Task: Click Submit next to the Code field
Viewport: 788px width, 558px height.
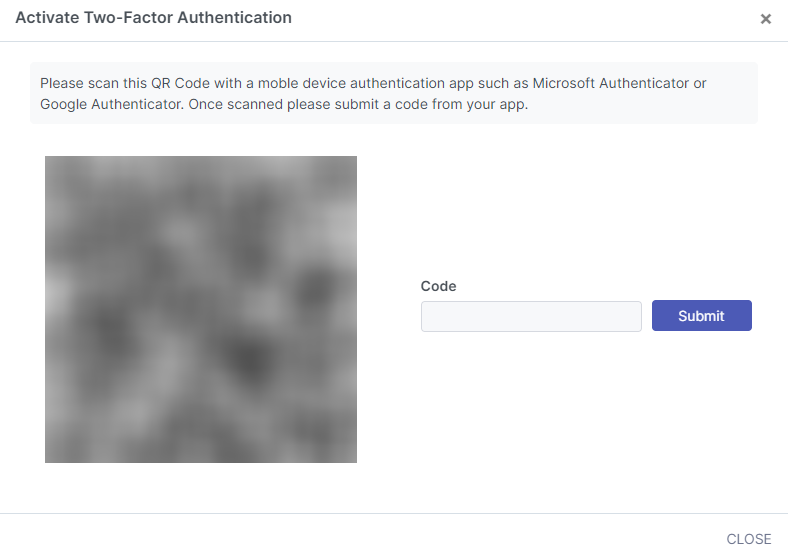Action: click(x=701, y=316)
